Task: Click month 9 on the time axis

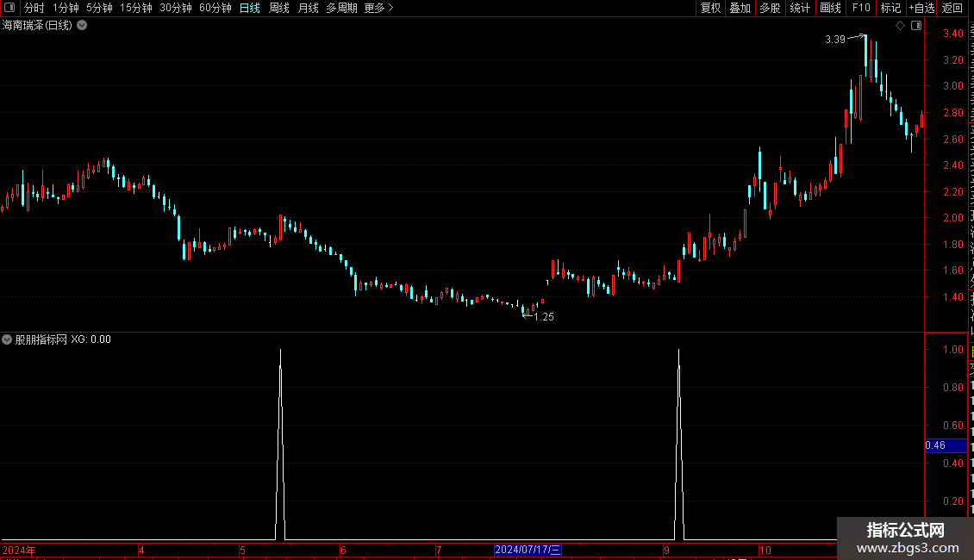Action: point(666,550)
